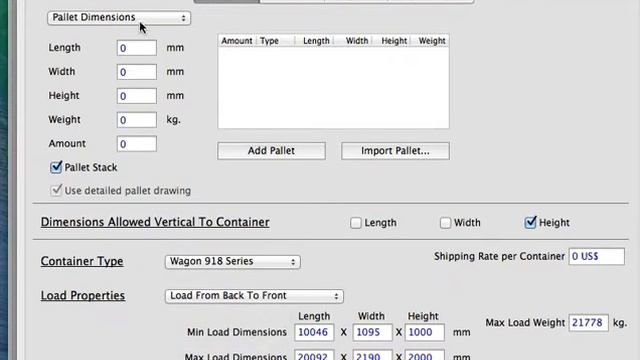Toggle the Pallet Stack checkbox
The width and height of the screenshot is (640, 360).
click(56, 167)
